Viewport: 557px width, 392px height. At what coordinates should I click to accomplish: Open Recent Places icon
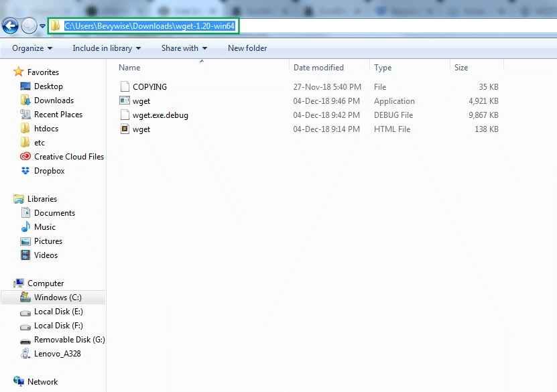(25, 115)
